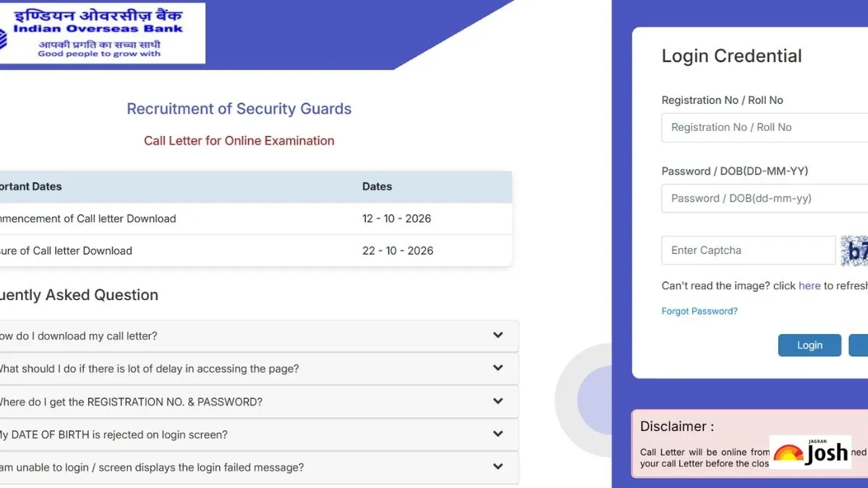Screen dimensions: 868x488
Task: Click the Password / DOB input field
Action: point(765,198)
